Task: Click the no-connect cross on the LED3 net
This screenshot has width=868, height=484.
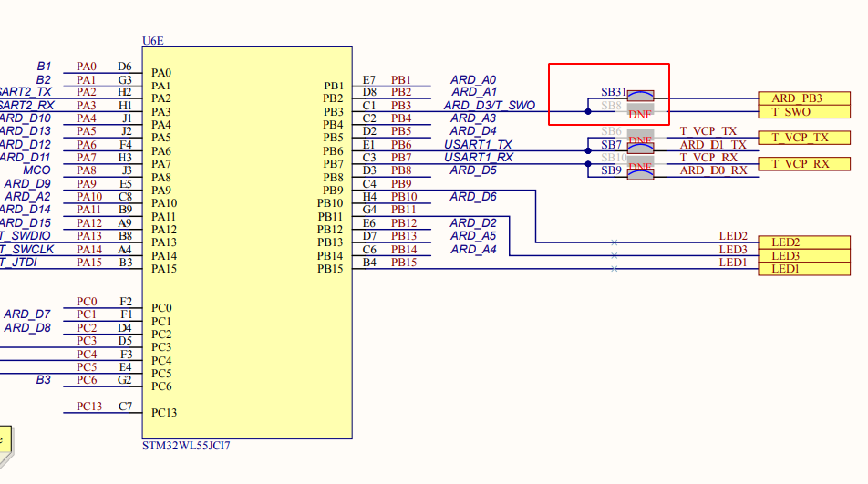Action: 614,255
